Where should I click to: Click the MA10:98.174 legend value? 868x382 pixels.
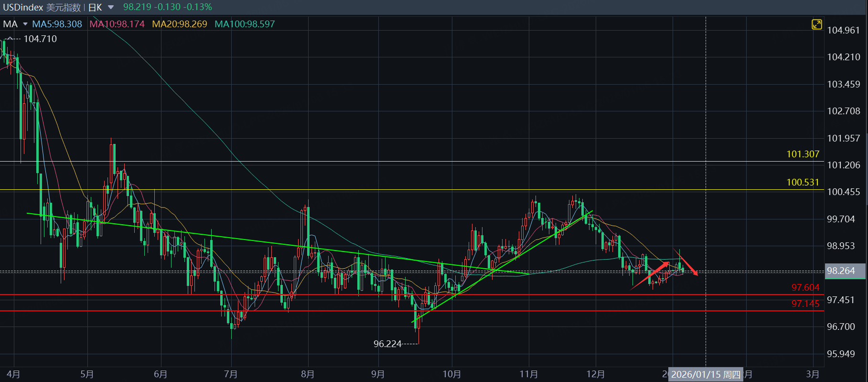[117, 24]
